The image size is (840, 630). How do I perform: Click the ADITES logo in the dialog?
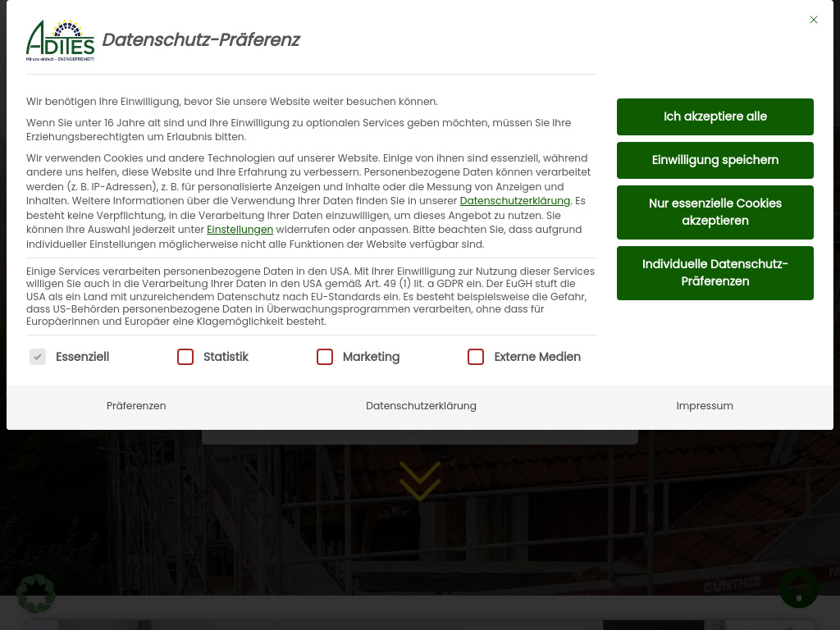tap(60, 39)
